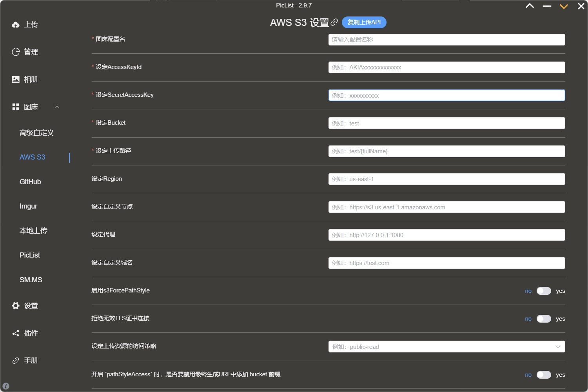
Task: Focus the AccessKeyId input field
Action: coord(446,67)
